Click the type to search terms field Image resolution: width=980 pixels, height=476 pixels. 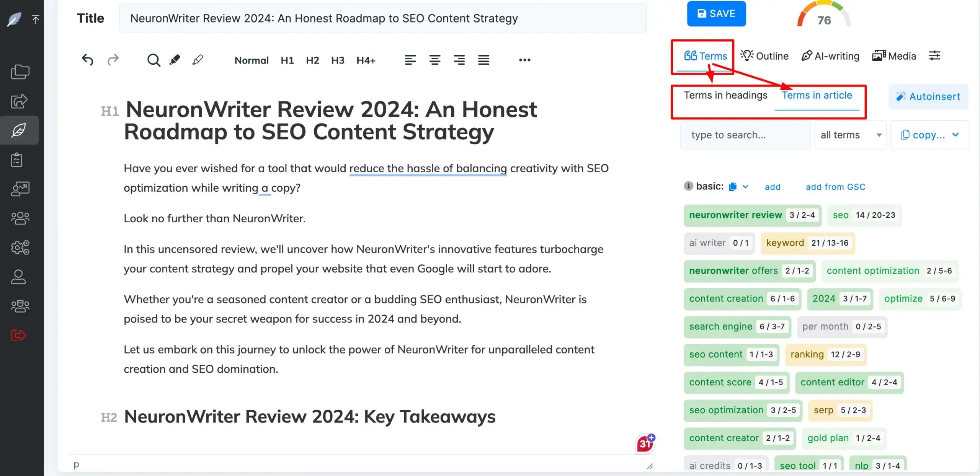(x=745, y=135)
